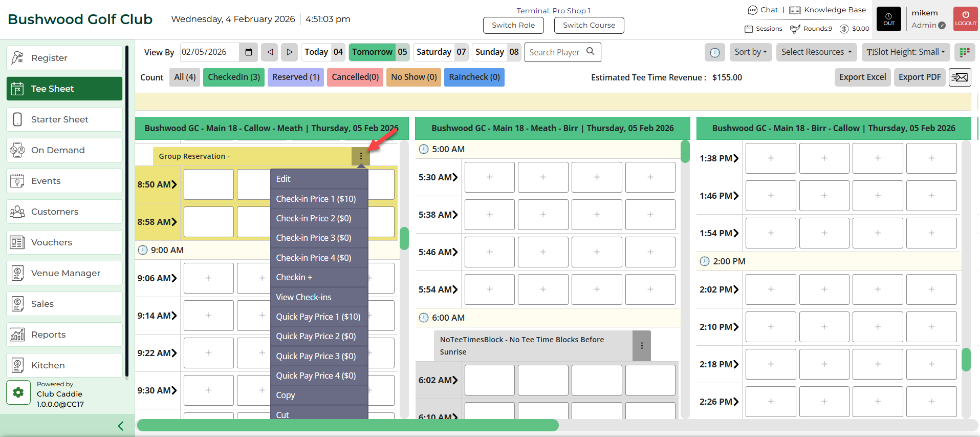Open NoTeeTimesBlock three-dot options

click(642, 346)
